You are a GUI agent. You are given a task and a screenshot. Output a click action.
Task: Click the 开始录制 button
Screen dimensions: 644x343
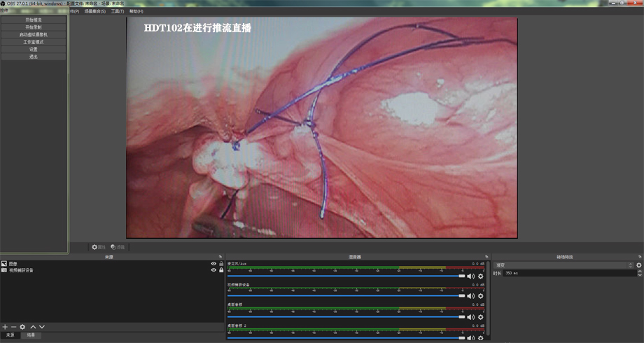pos(34,27)
